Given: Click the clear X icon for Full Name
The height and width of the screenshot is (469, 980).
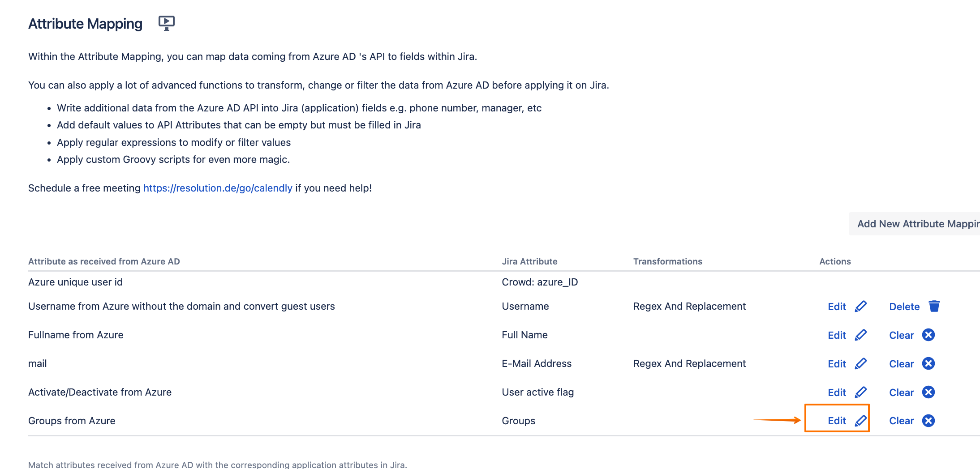Looking at the screenshot, I should coord(928,335).
